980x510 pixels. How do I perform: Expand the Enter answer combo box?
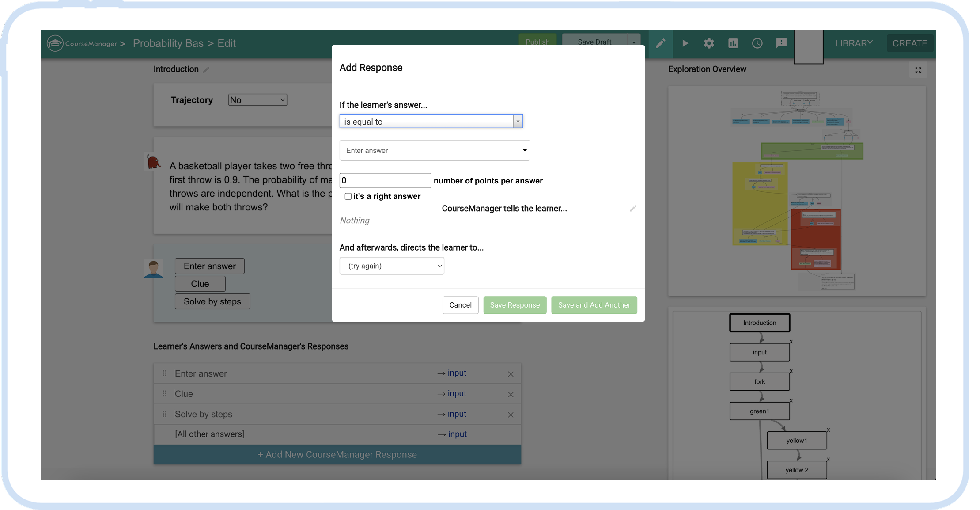tap(435, 150)
